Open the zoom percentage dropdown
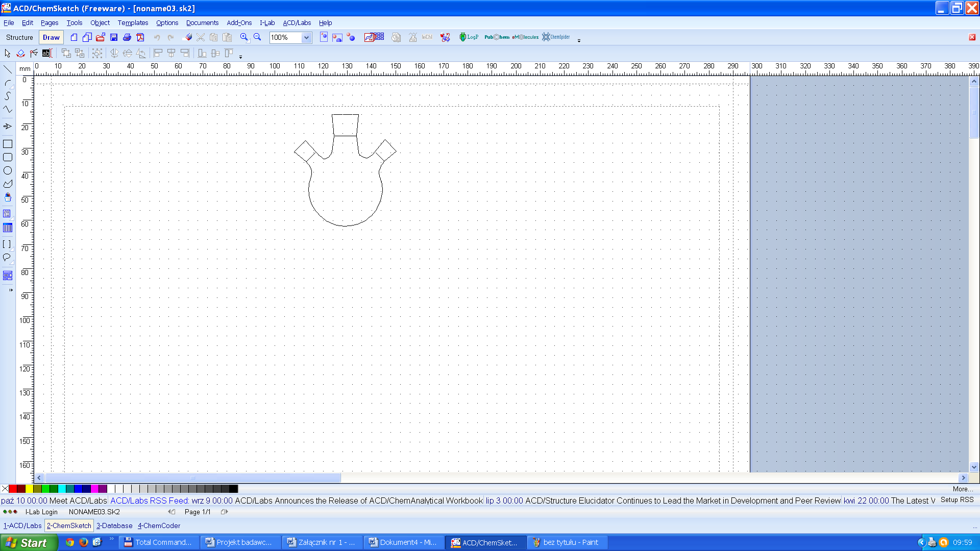The width and height of the screenshot is (980, 551). pos(306,37)
